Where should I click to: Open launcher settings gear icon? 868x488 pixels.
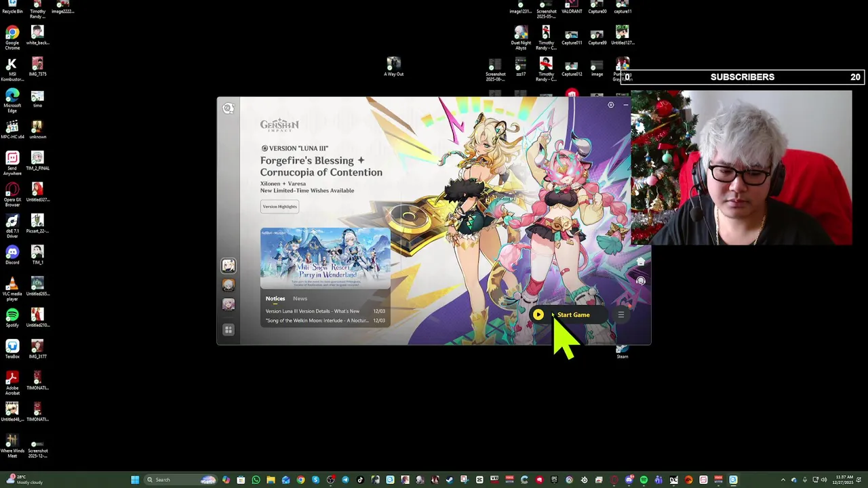[610, 105]
